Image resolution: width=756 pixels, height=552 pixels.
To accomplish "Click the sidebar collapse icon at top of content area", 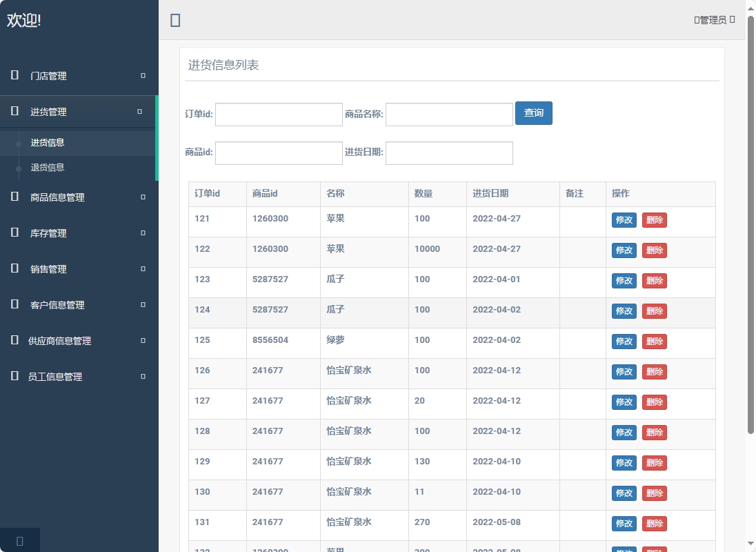I will tap(175, 20).
